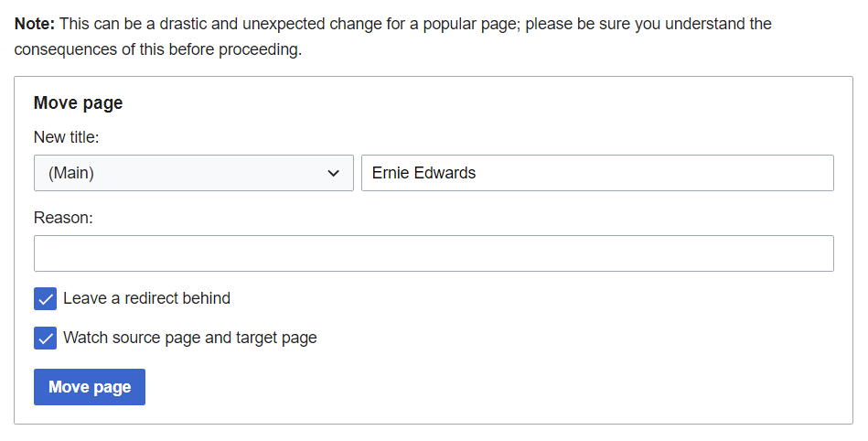Toggle via the 'Leave a redirect behind' label
Viewport: 868px width, 441px height.
pos(146,298)
